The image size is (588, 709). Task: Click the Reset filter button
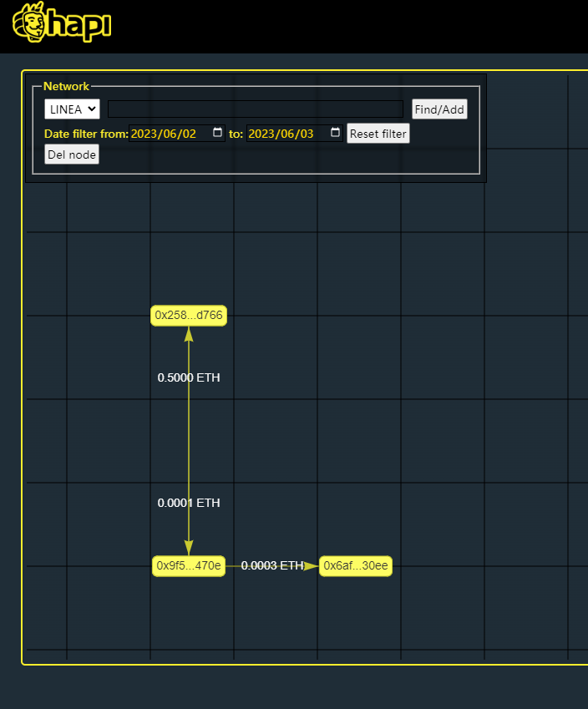pyautogui.click(x=378, y=134)
